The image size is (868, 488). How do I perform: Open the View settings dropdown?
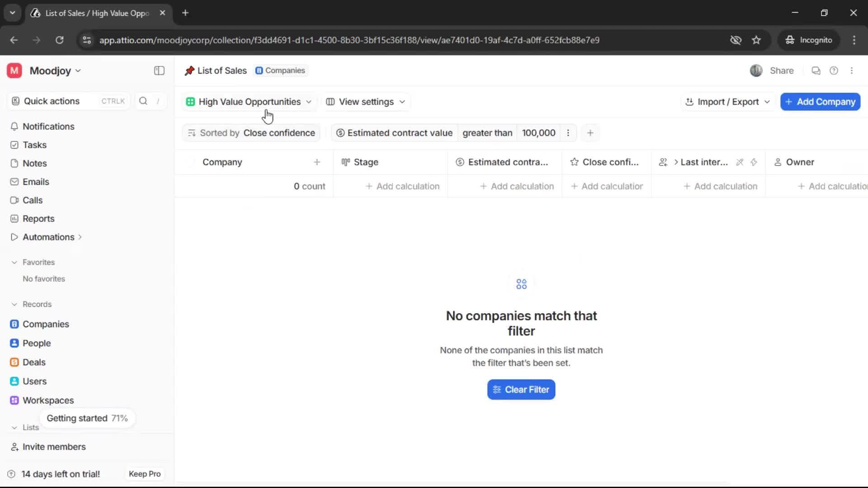[x=365, y=102]
